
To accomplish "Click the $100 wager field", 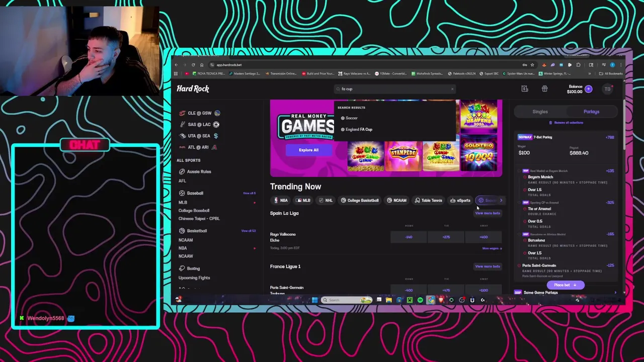I will 524,153.
